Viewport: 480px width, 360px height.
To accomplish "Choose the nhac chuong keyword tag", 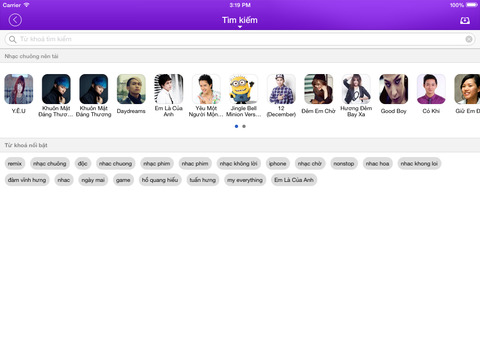I will click(115, 163).
